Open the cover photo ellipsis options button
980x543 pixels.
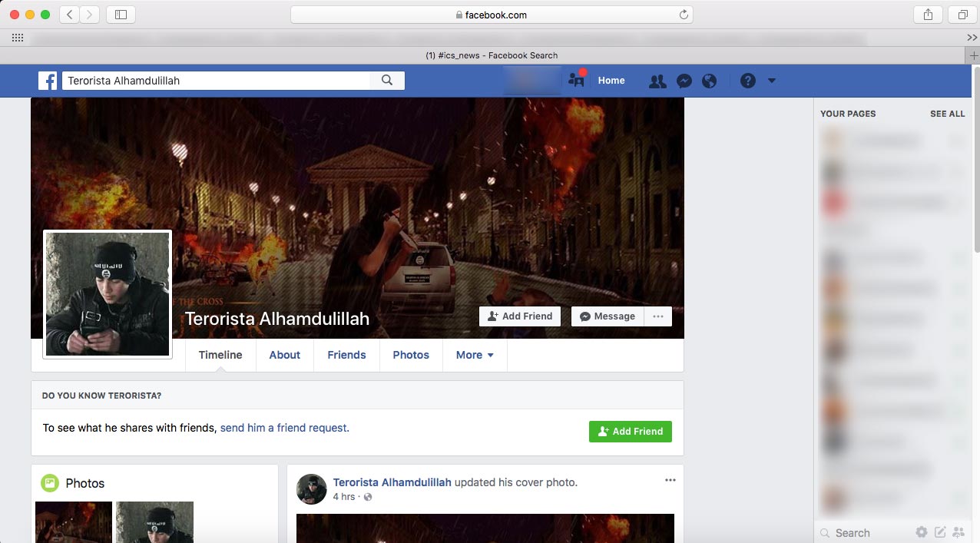[657, 316]
